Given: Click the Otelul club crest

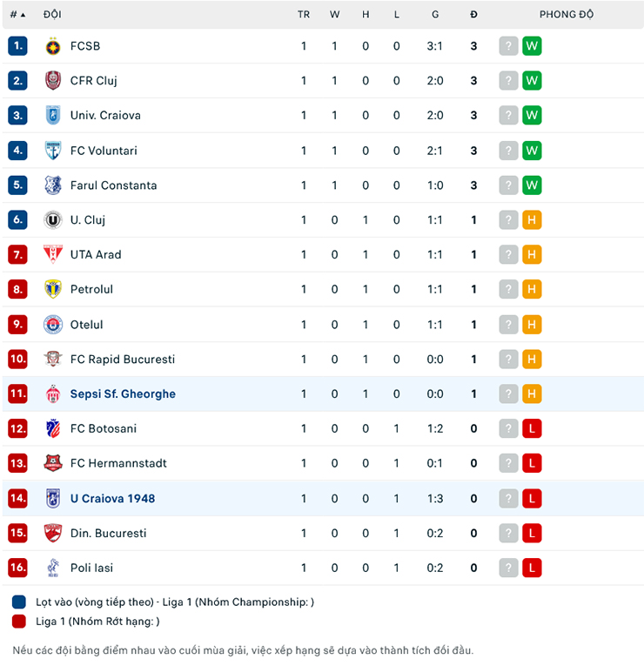Looking at the screenshot, I should 53,325.
